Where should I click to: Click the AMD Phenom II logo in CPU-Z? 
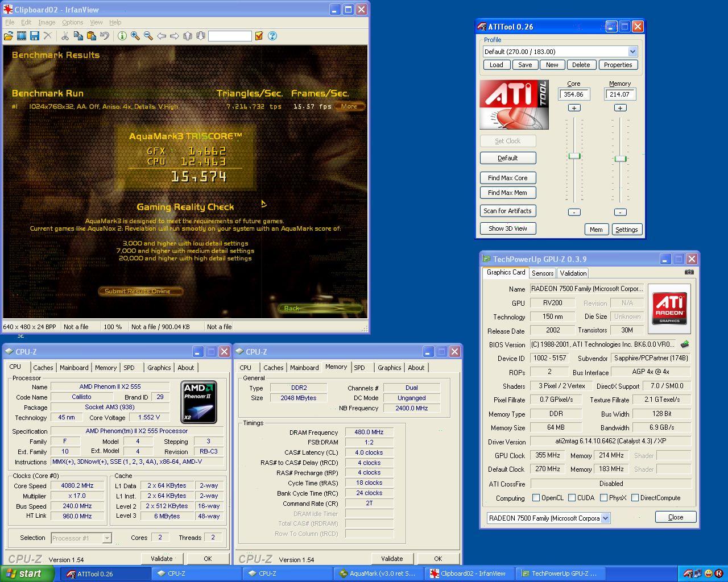pyautogui.click(x=199, y=402)
